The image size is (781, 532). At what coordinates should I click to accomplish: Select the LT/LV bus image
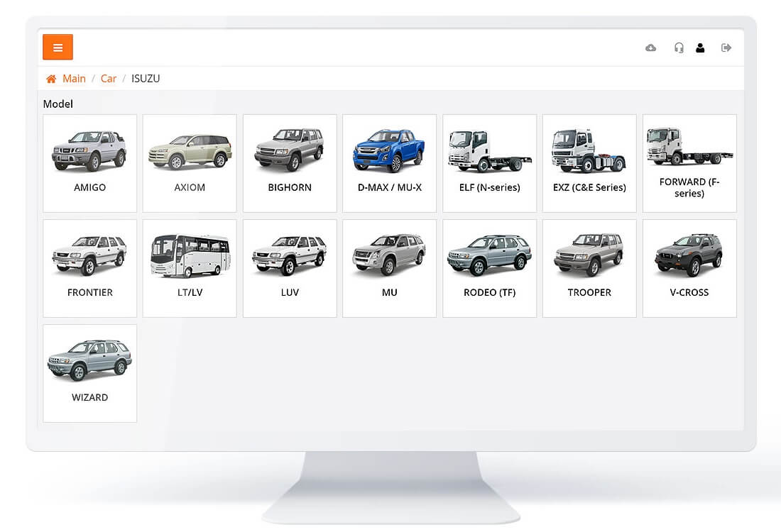point(190,255)
